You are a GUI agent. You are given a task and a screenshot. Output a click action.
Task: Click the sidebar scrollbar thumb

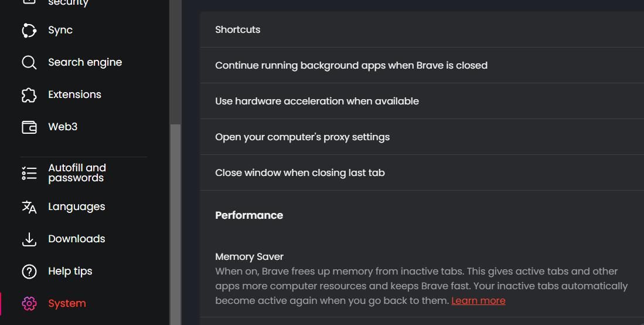click(175, 223)
